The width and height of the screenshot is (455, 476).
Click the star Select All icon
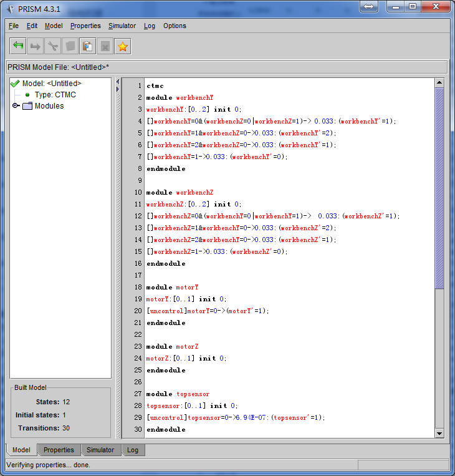click(123, 46)
